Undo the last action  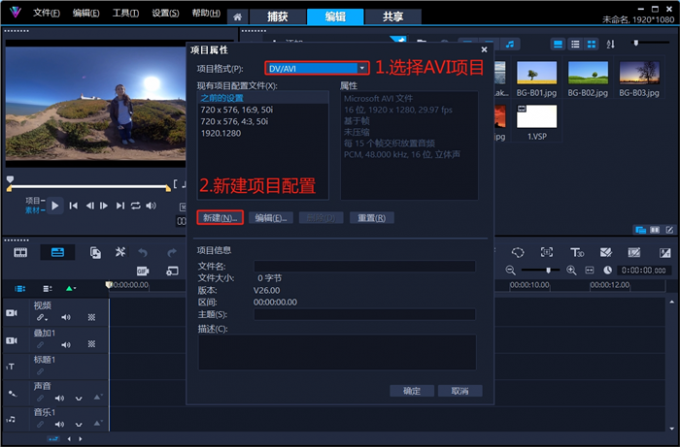tap(143, 252)
